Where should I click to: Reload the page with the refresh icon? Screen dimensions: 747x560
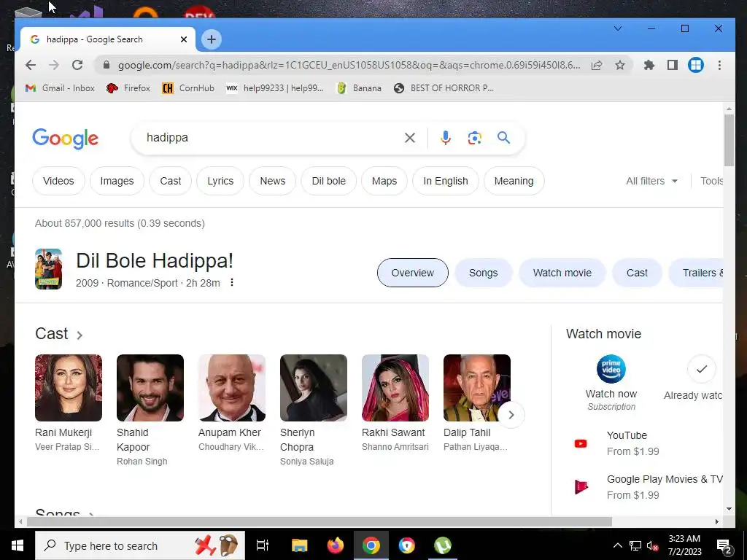pos(77,65)
